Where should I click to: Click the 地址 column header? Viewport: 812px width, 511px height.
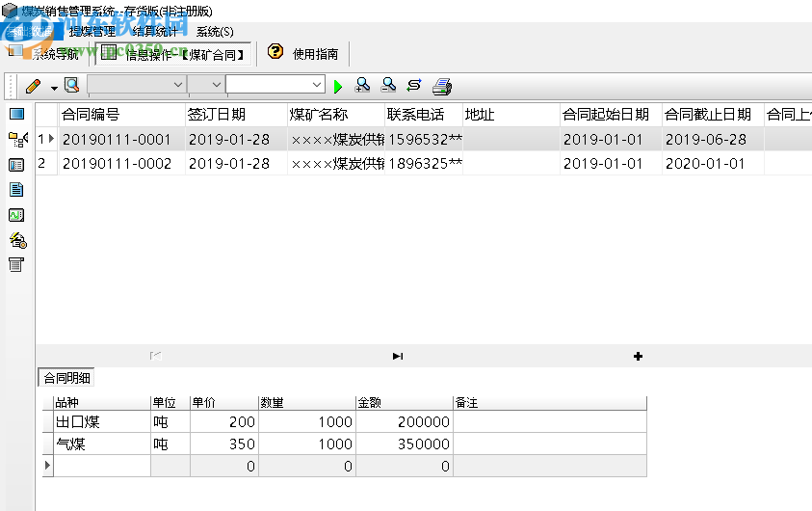(511, 115)
